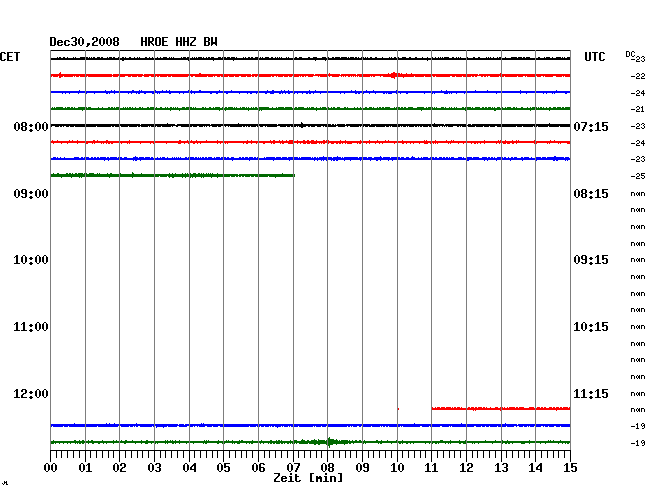Image resolution: width=650 pixels, height=494 pixels.
Task: Select minute 06 on the time axis
Action: coord(258,468)
